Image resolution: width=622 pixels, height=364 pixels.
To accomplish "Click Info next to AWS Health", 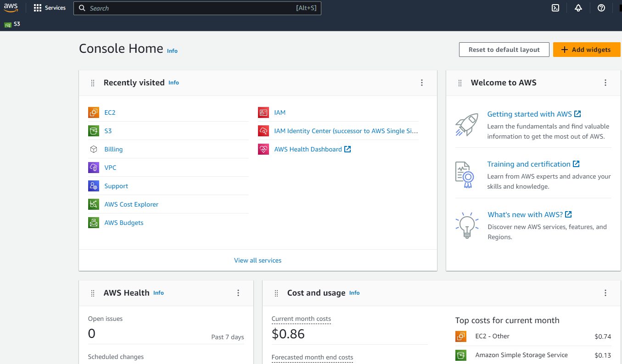I will pos(158,293).
